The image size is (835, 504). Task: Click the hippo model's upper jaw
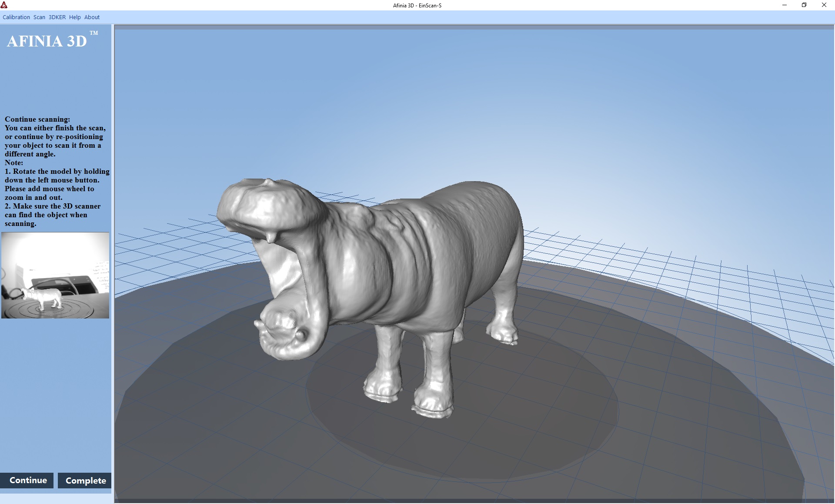(265, 204)
